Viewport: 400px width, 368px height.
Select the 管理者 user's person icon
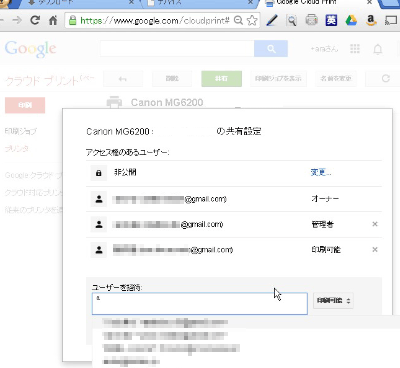pos(99,224)
